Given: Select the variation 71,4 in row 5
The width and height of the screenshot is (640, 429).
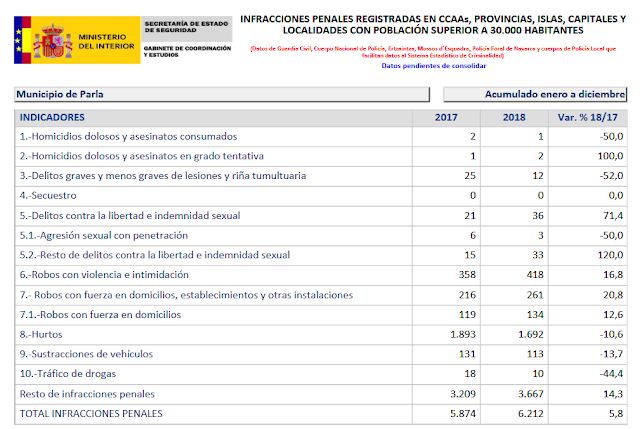Looking at the screenshot, I should [x=613, y=216].
